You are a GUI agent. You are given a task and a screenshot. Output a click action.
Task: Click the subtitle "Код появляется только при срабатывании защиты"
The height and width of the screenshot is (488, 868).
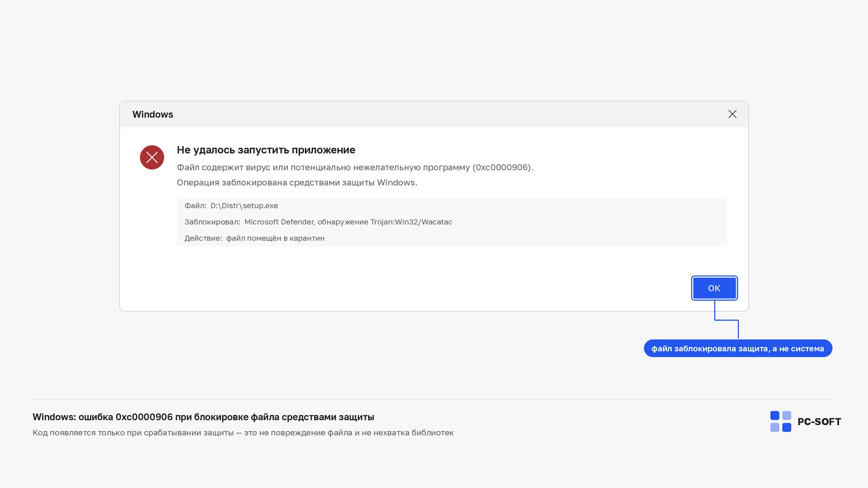[x=243, y=433]
